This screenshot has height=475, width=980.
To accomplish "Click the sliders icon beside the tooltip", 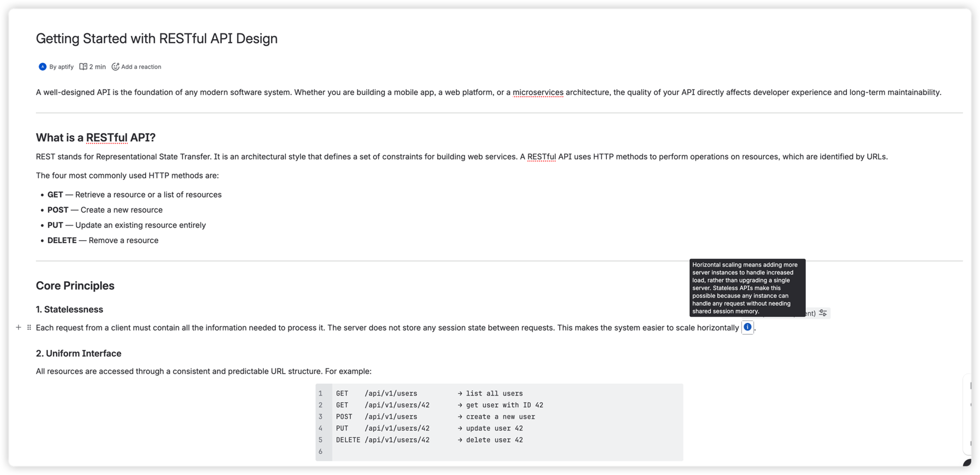I will pyautogui.click(x=823, y=312).
